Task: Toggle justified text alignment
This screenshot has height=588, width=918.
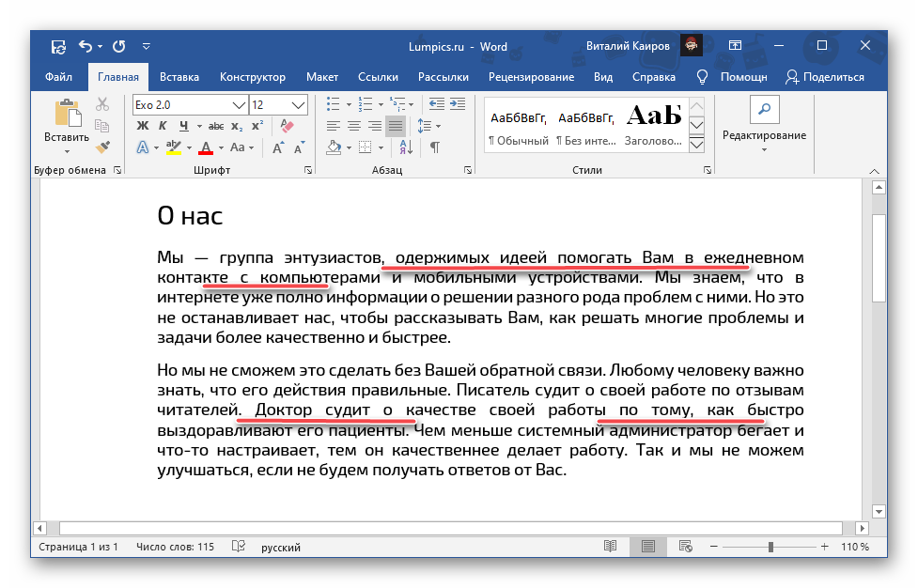Action: pos(395,126)
